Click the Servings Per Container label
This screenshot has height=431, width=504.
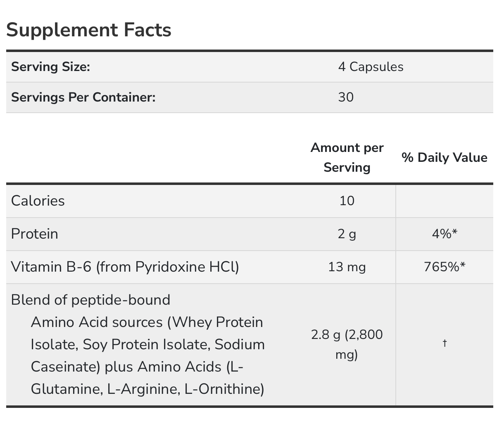[x=83, y=97]
